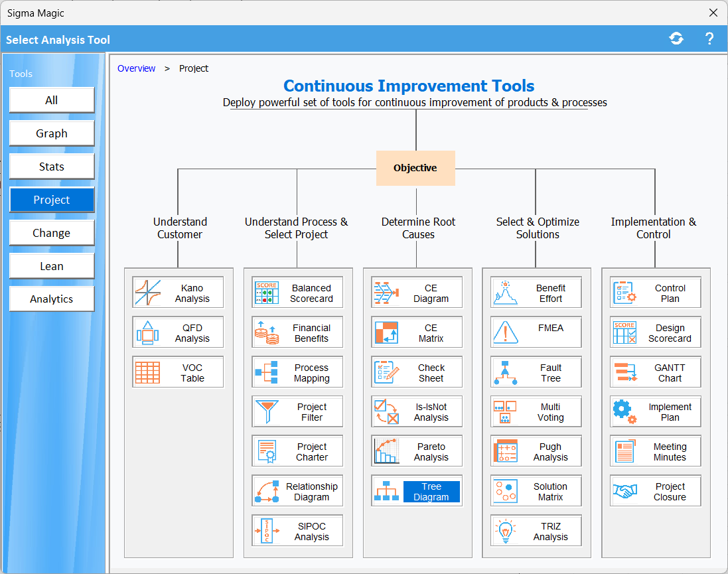Image resolution: width=728 pixels, height=574 pixels.
Task: Click the Select & Optimize Solutions heading
Action: click(538, 228)
